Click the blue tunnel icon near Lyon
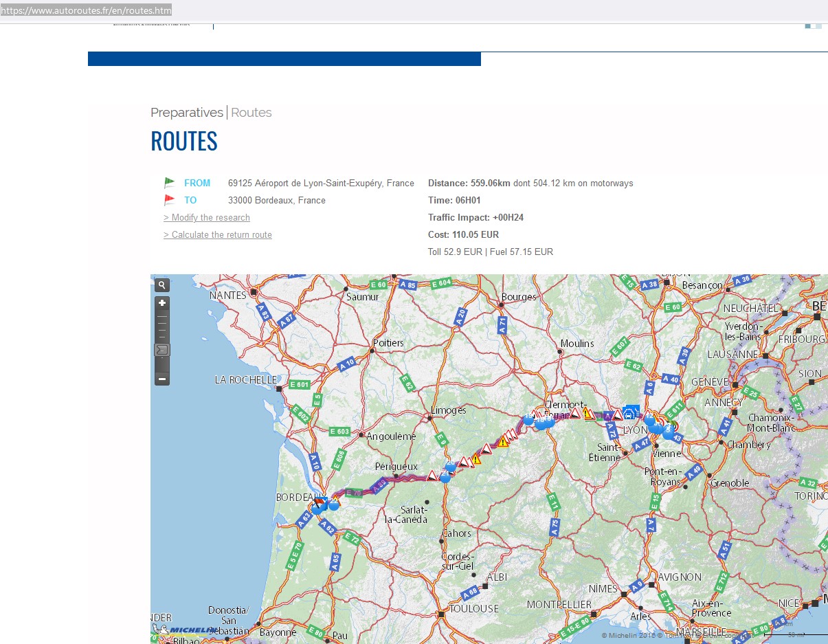828x644 pixels. [x=631, y=412]
